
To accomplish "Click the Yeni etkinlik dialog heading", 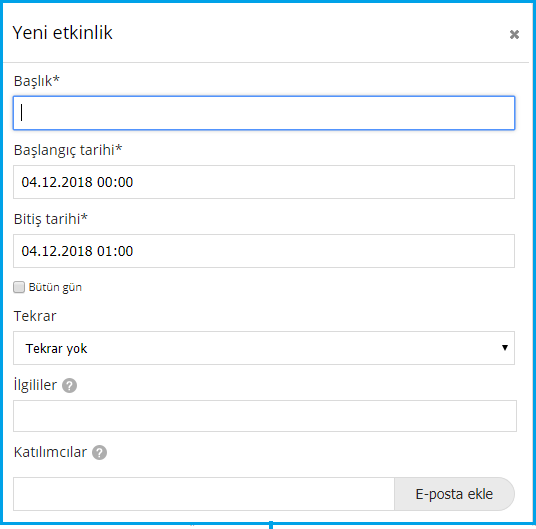I will (63, 33).
